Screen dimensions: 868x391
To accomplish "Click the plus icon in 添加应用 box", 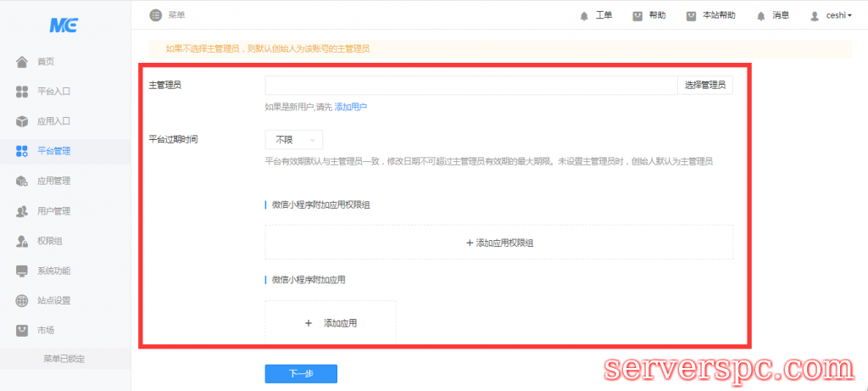I will [309, 323].
